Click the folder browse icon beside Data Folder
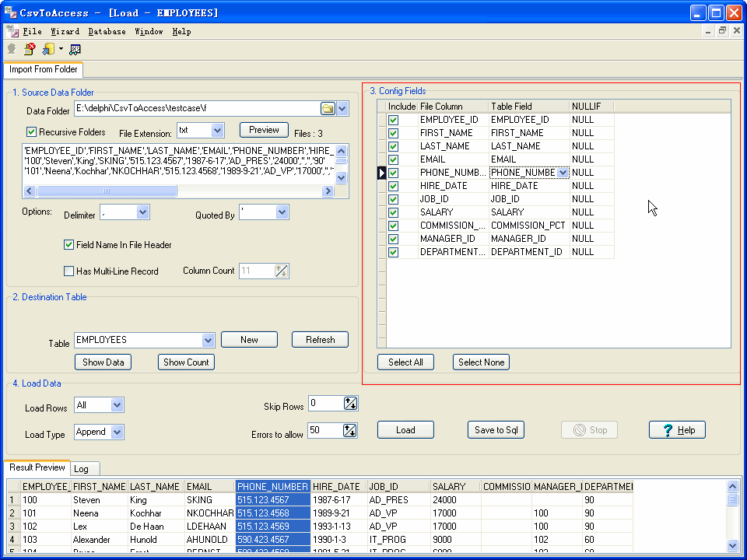Screen dimensions: 747x560 328,109
